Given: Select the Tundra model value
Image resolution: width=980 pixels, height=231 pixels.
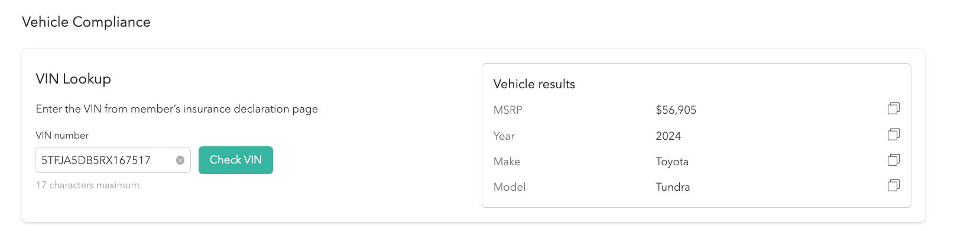Looking at the screenshot, I should coord(673,187).
